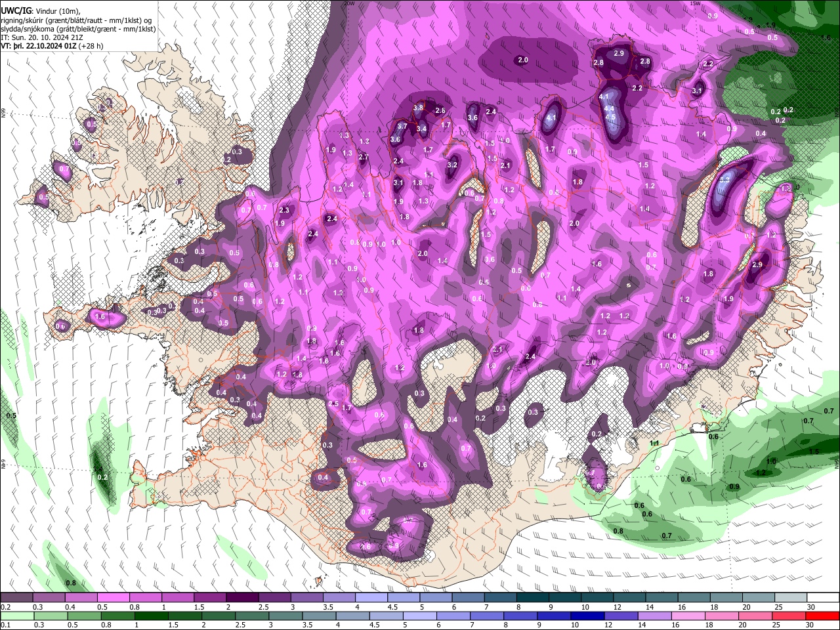Click the 3.7 precipitation value on the map
The image size is (840, 630).
tap(403, 126)
